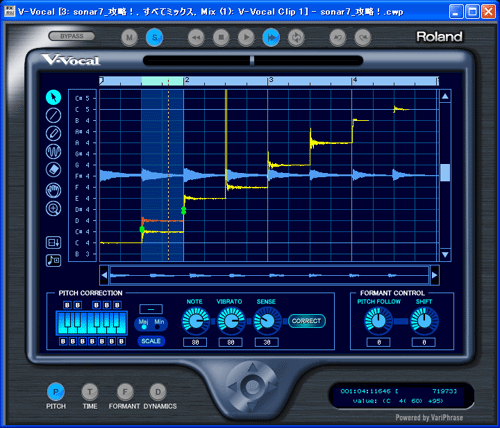Screen dimensions: 500x428
Task: Click the down arrow on navigation pad
Action: 252,406
